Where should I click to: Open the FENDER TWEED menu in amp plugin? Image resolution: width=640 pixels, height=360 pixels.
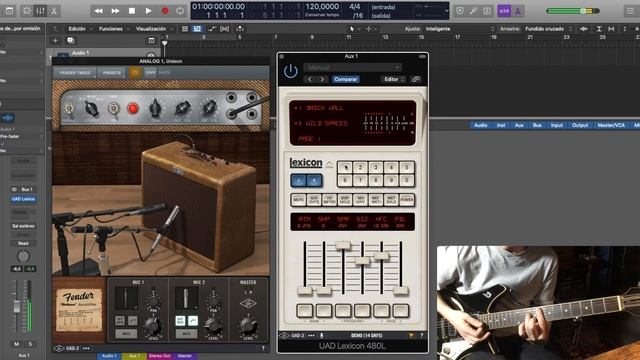coord(75,73)
